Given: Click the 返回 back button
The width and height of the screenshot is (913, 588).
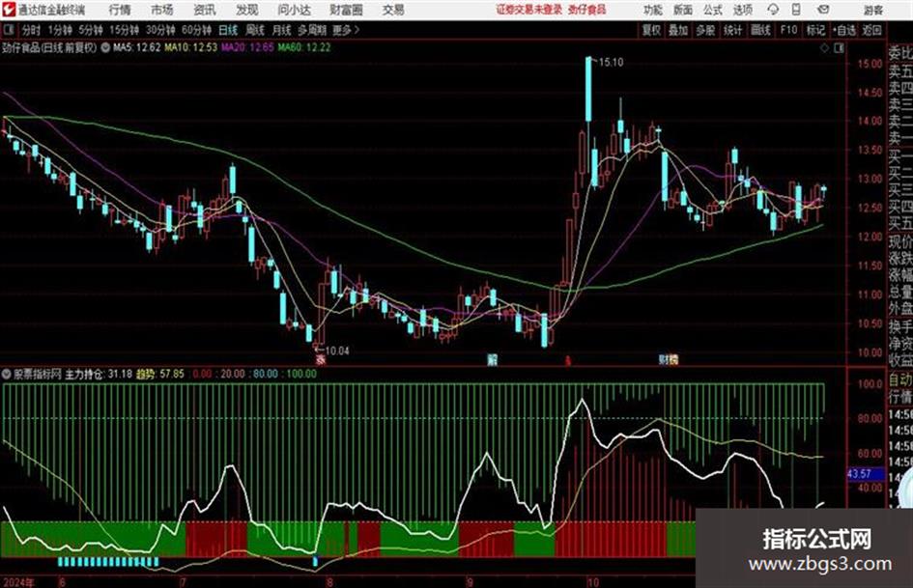Looking at the screenshot, I should [871, 30].
